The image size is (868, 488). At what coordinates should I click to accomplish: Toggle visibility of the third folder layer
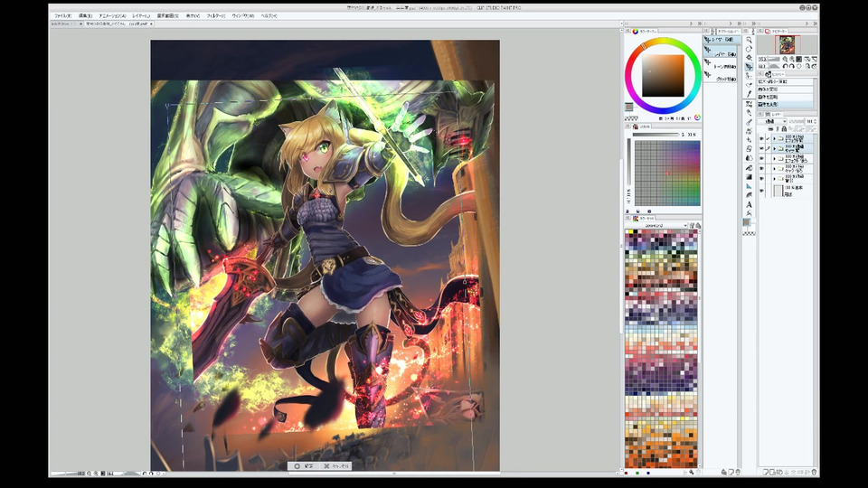click(x=761, y=158)
